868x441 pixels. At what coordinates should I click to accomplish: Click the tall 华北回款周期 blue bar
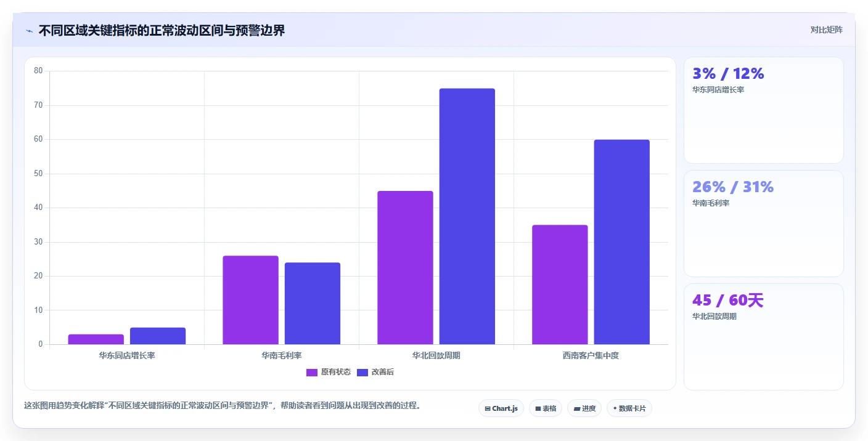point(467,216)
